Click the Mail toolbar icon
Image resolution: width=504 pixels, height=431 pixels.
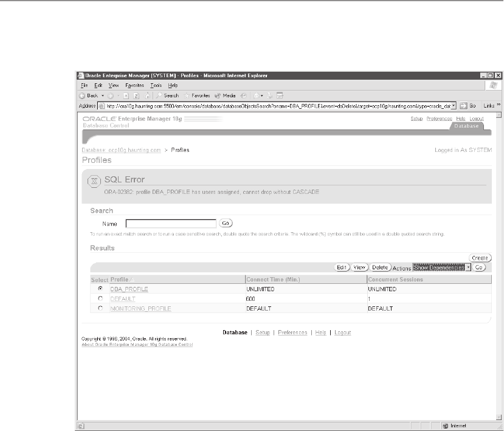[258, 96]
